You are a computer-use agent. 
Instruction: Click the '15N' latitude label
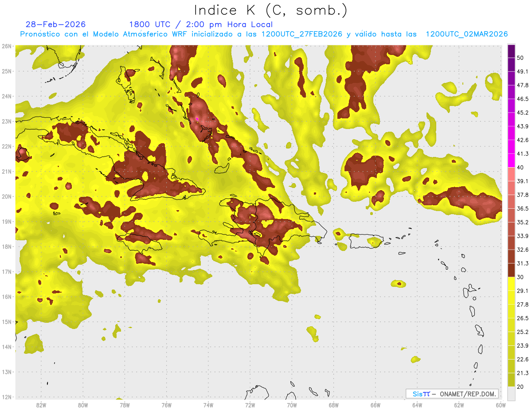point(6,321)
